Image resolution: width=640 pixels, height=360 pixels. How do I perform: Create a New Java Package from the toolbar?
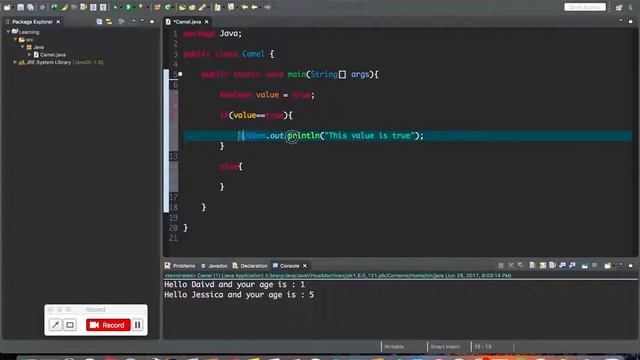point(157,7)
